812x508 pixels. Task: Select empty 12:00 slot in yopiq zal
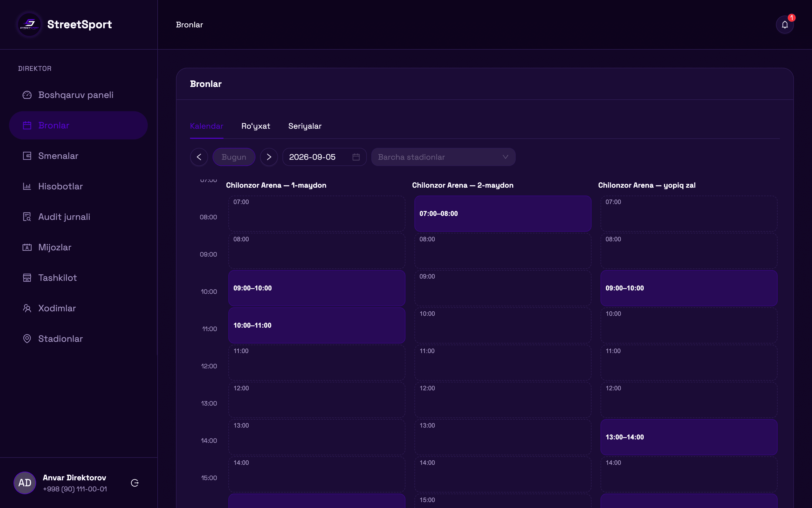click(689, 400)
